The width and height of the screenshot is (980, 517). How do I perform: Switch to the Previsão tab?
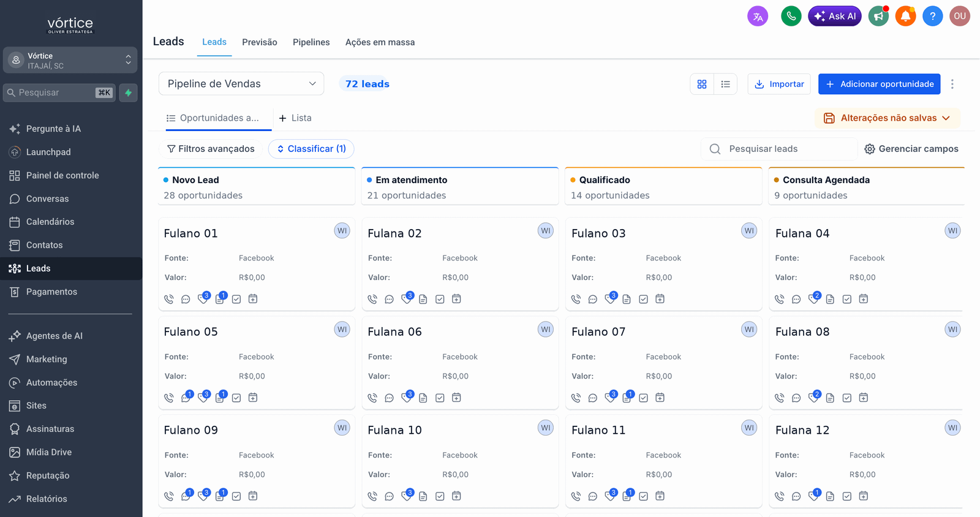pos(260,42)
